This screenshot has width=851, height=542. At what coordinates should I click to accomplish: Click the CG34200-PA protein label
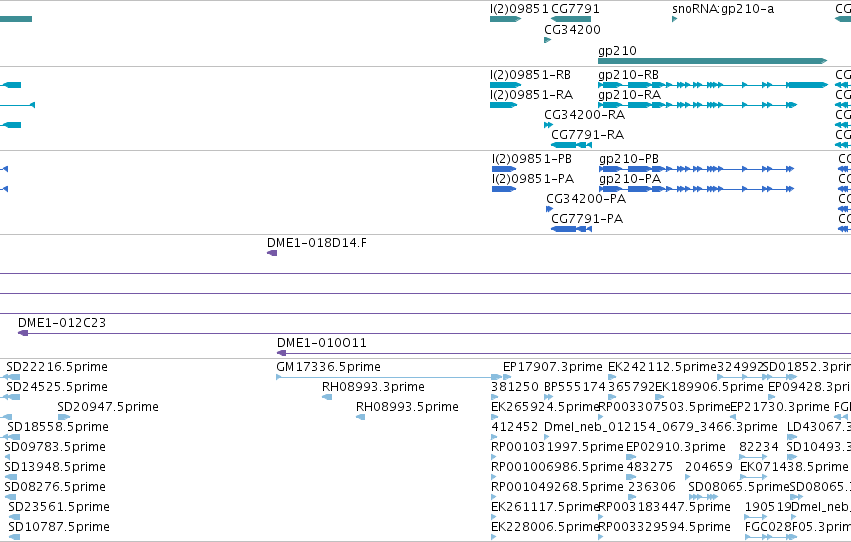(x=586, y=199)
